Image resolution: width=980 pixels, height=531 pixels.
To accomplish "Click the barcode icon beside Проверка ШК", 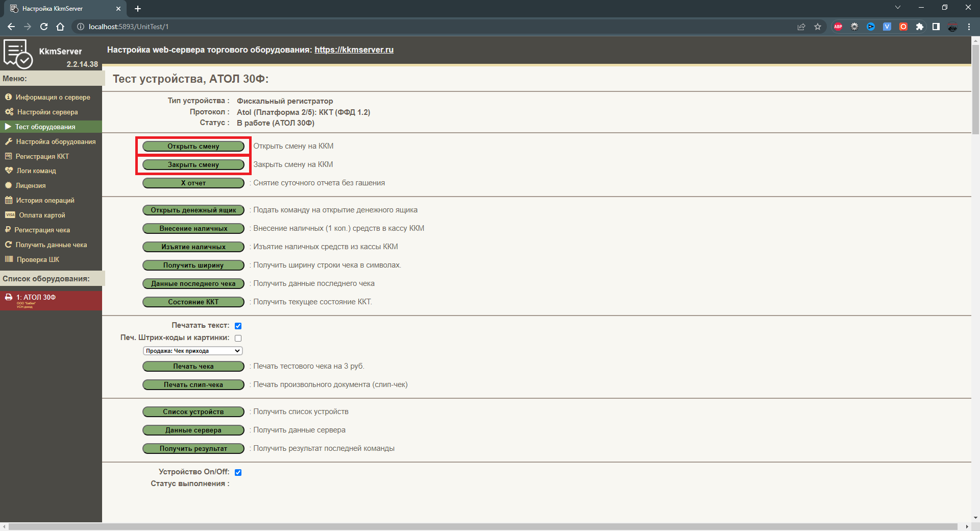I will click(9, 259).
